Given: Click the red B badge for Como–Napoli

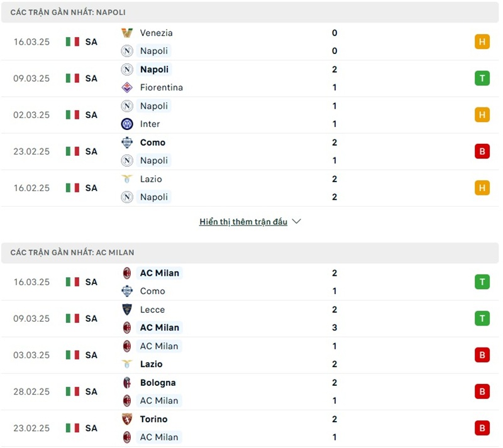Looking at the screenshot, I should point(482,151).
